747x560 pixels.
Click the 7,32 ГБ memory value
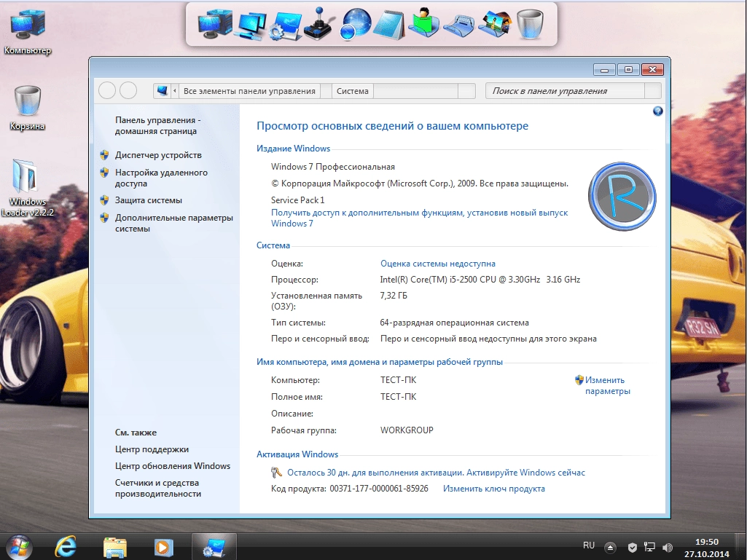[394, 296]
